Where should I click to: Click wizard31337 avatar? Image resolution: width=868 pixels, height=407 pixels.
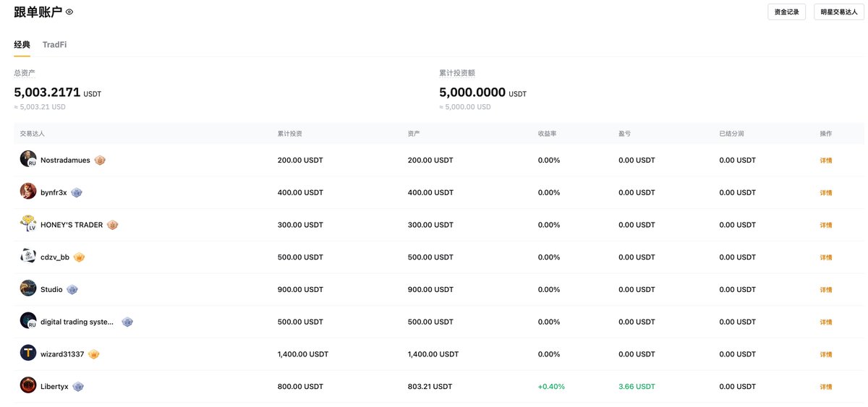tap(28, 354)
